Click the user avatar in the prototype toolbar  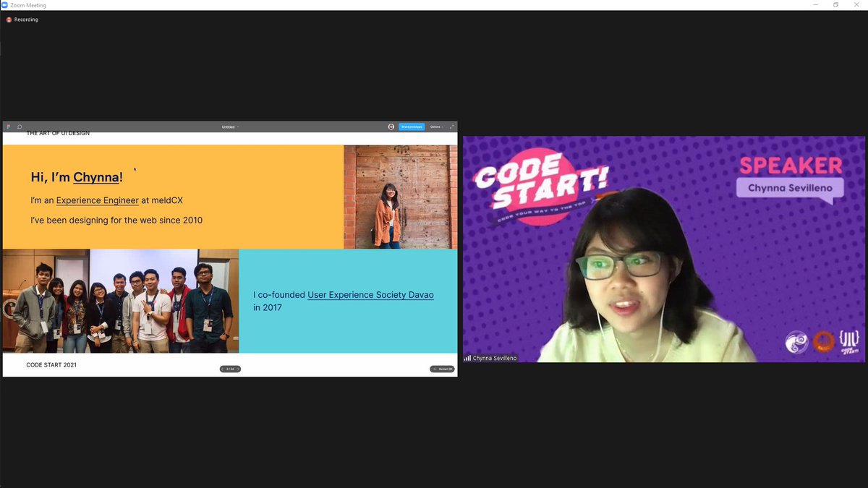tap(391, 126)
